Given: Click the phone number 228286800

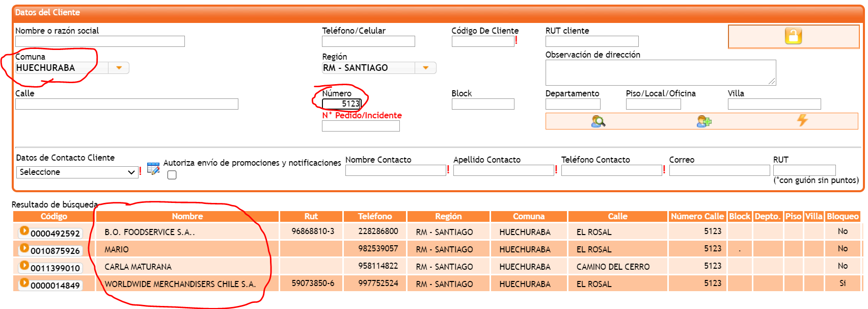Looking at the screenshot, I should tap(378, 231).
